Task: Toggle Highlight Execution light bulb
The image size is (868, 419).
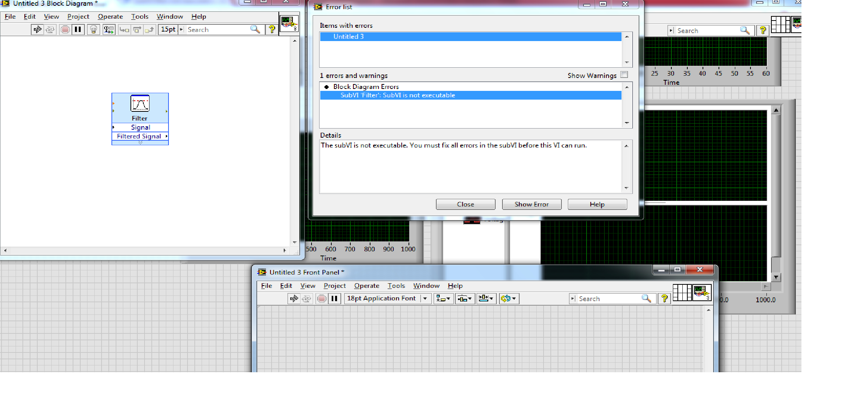Action: 94,30
